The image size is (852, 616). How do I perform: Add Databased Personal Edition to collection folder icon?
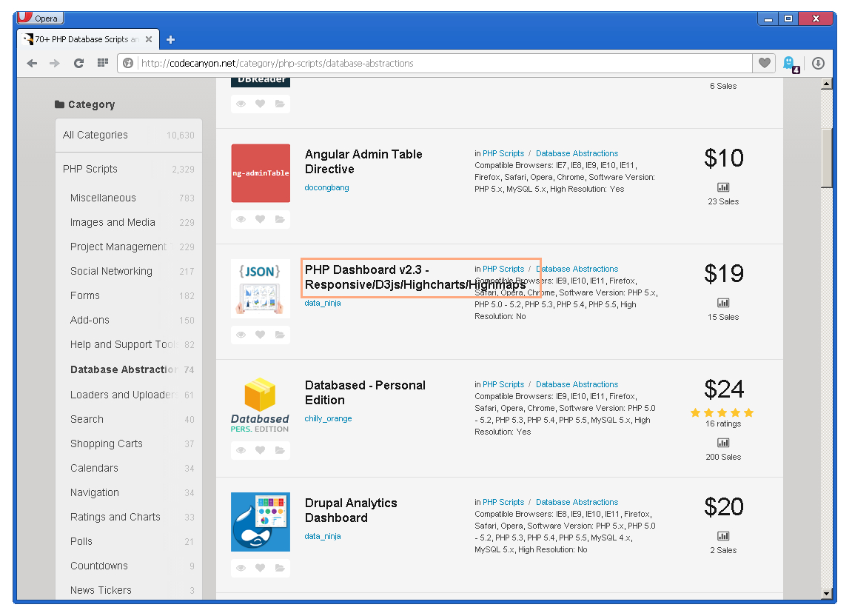coord(279,450)
